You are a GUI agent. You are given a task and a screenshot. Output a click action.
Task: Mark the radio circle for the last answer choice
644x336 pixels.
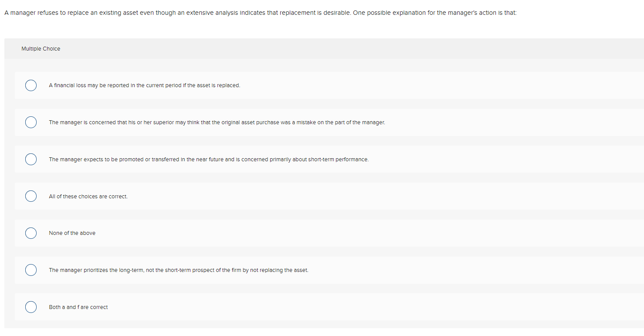31,307
